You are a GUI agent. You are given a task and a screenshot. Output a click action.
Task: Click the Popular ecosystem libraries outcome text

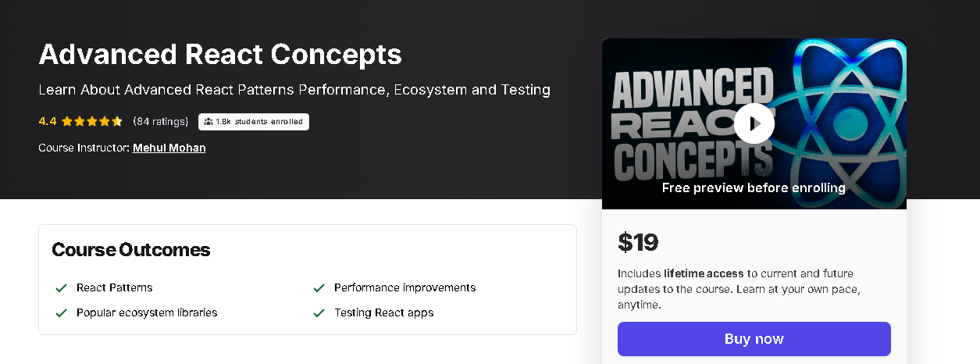coord(147,312)
